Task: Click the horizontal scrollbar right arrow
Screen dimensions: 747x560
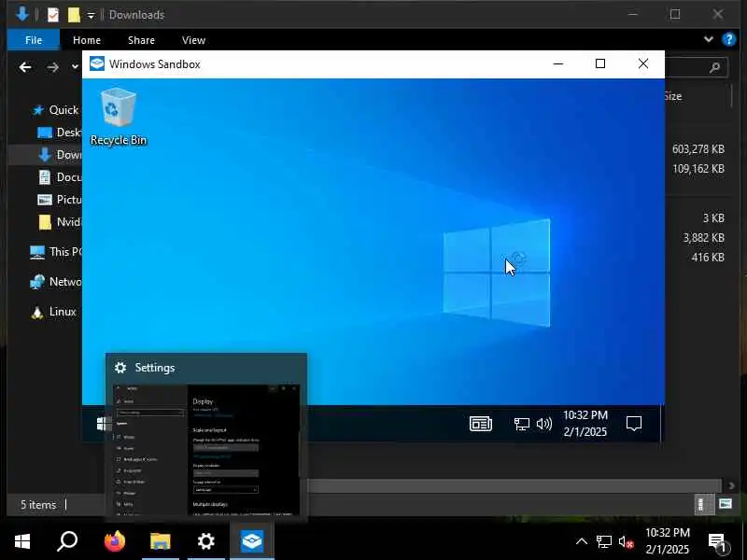Action: pyautogui.click(x=731, y=485)
